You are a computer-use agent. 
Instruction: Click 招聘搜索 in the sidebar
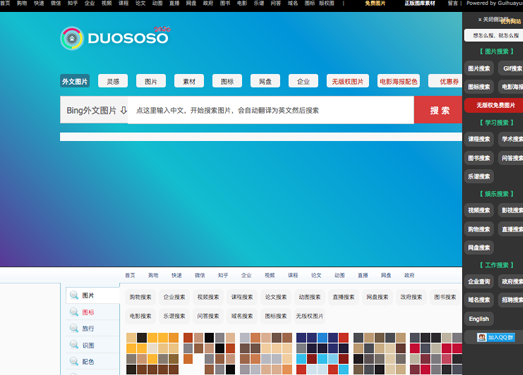coord(511,300)
